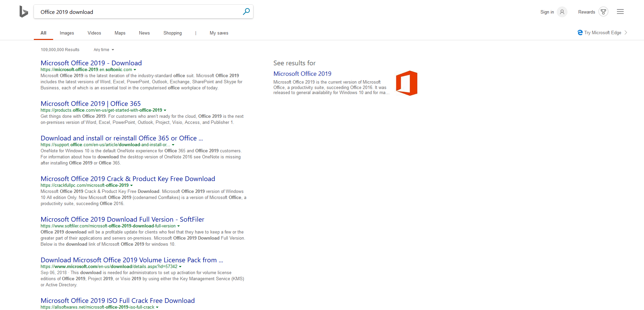Click the 109,000,000 Results count text
644x310 pixels.
pos(60,50)
